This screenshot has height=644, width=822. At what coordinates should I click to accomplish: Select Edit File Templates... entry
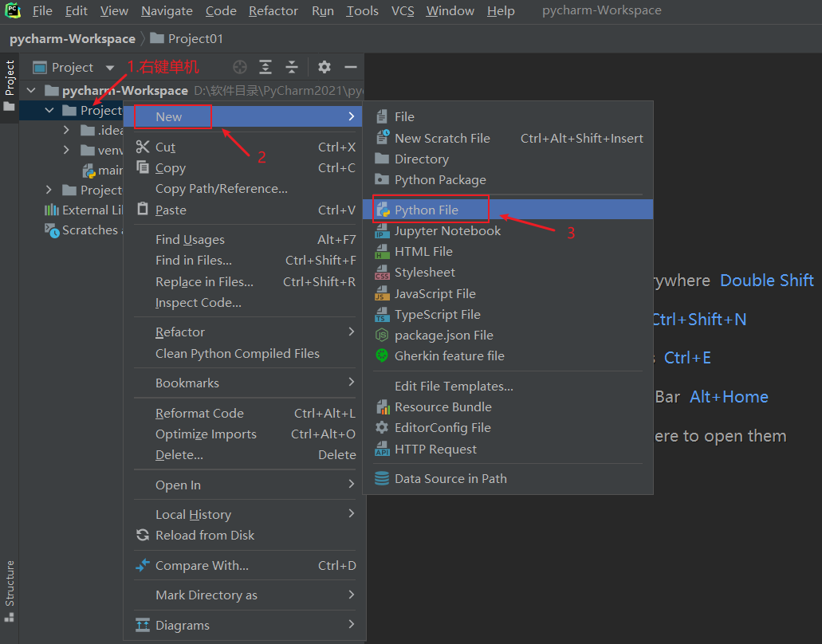click(x=507, y=387)
